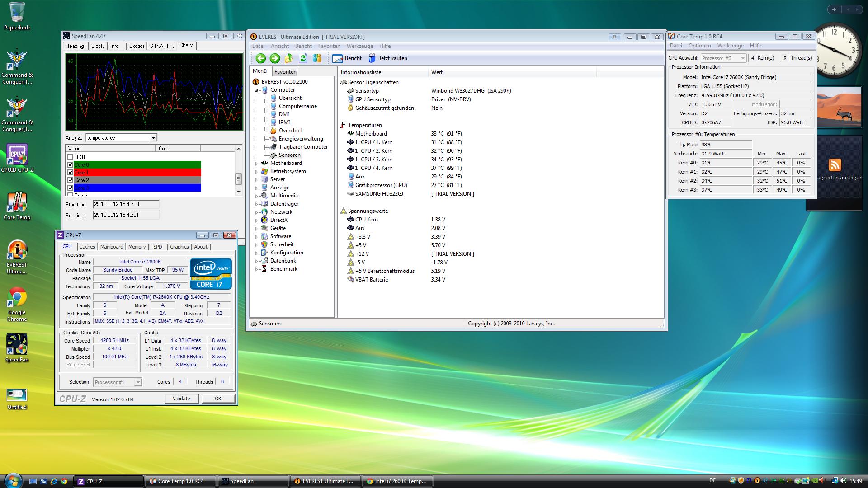Click the RSS feed gadget icon
868x488 pixels.
[835, 165]
